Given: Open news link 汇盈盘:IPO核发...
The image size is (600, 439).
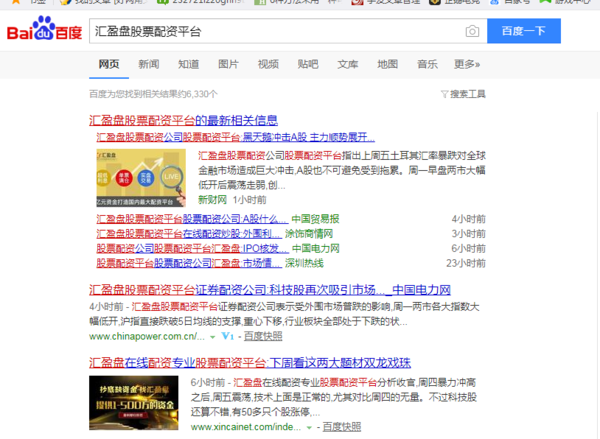Looking at the screenshot, I should pyautogui.click(x=192, y=249).
